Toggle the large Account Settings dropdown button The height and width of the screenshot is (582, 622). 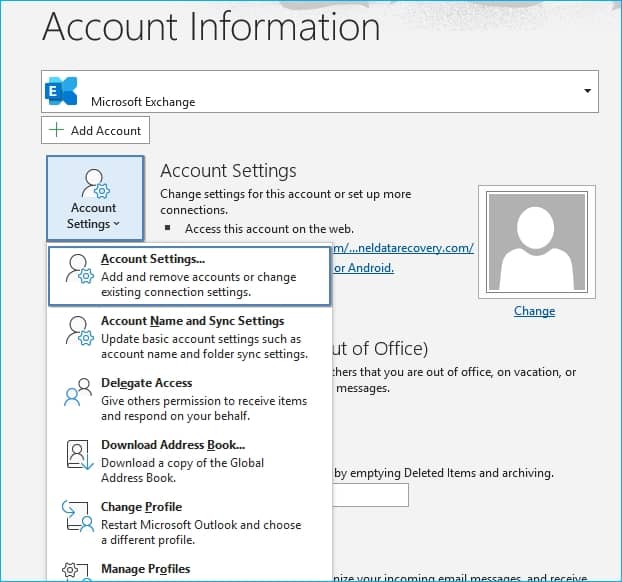95,198
